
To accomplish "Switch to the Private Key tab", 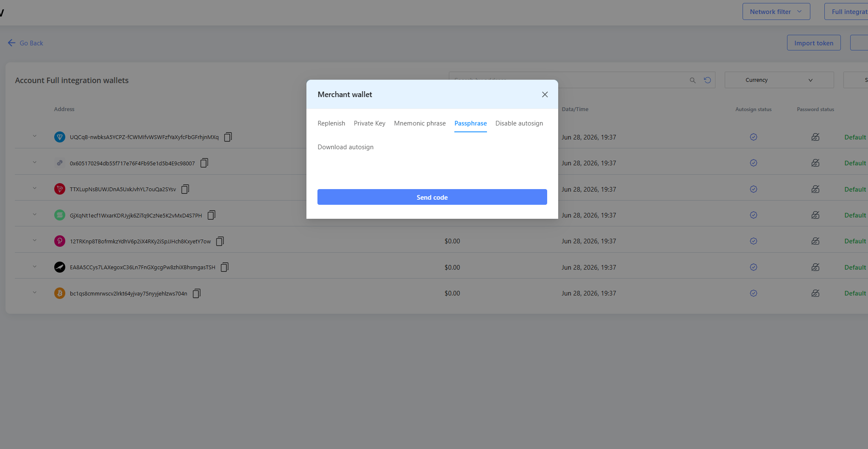I will point(370,123).
